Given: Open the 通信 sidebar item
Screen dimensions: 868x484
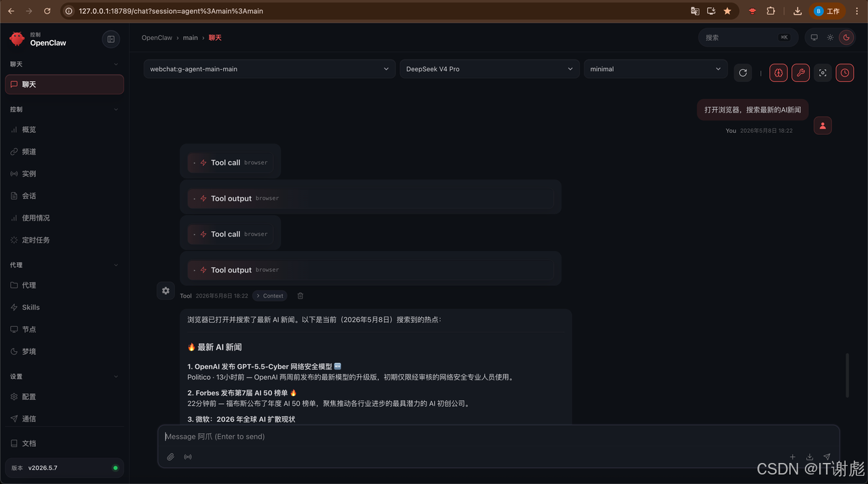Looking at the screenshot, I should coord(64,419).
